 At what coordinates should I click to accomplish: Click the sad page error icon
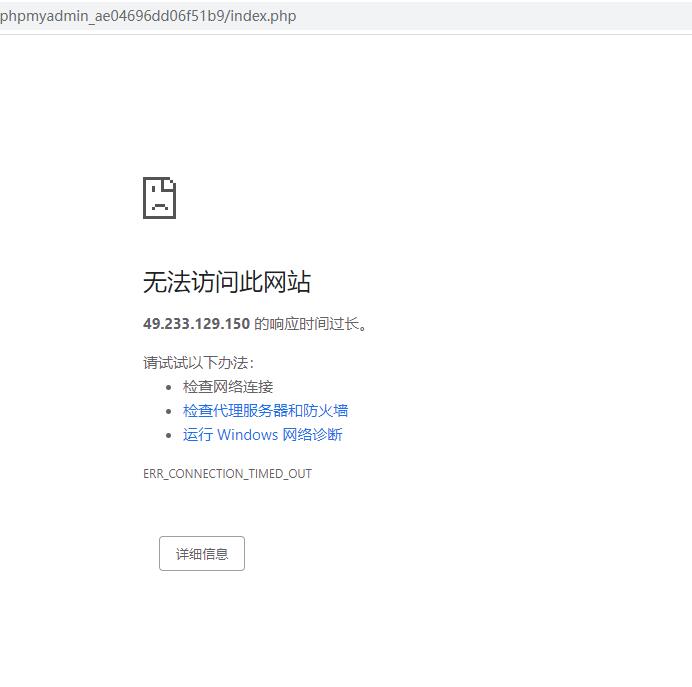click(159, 198)
